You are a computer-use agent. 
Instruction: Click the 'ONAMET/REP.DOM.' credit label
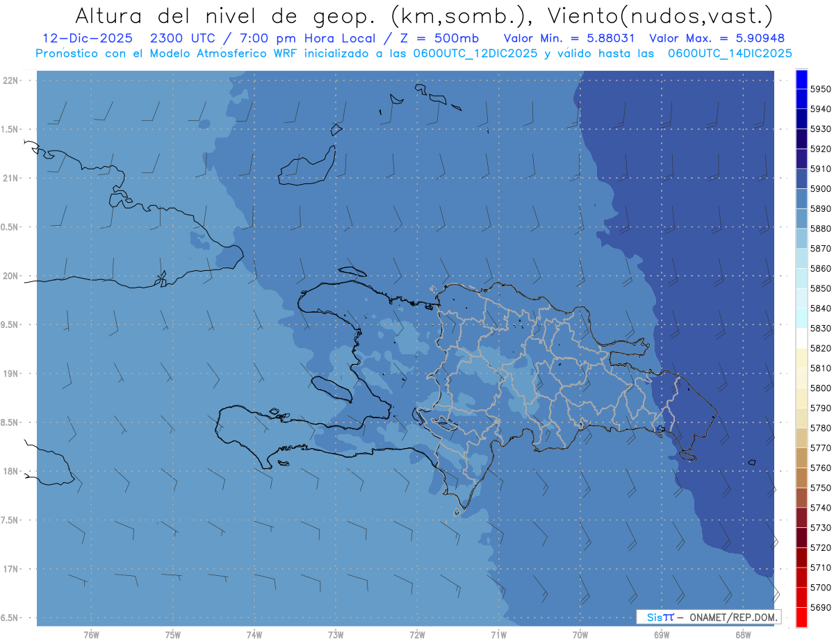(735, 617)
